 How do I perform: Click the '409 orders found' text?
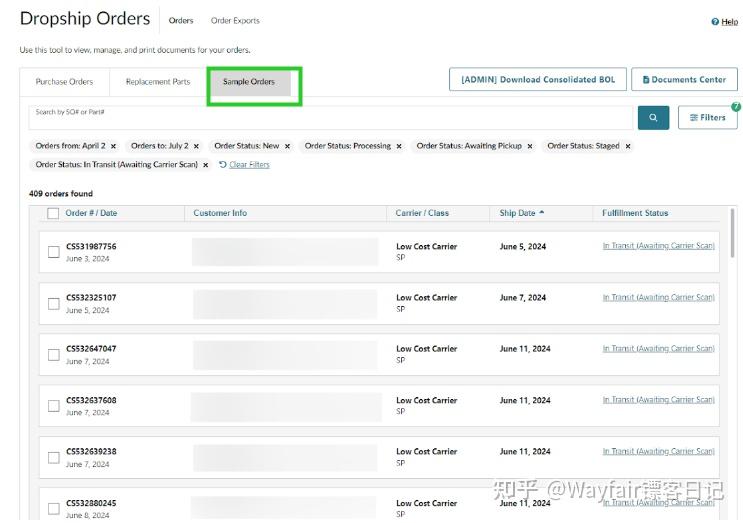coord(61,194)
